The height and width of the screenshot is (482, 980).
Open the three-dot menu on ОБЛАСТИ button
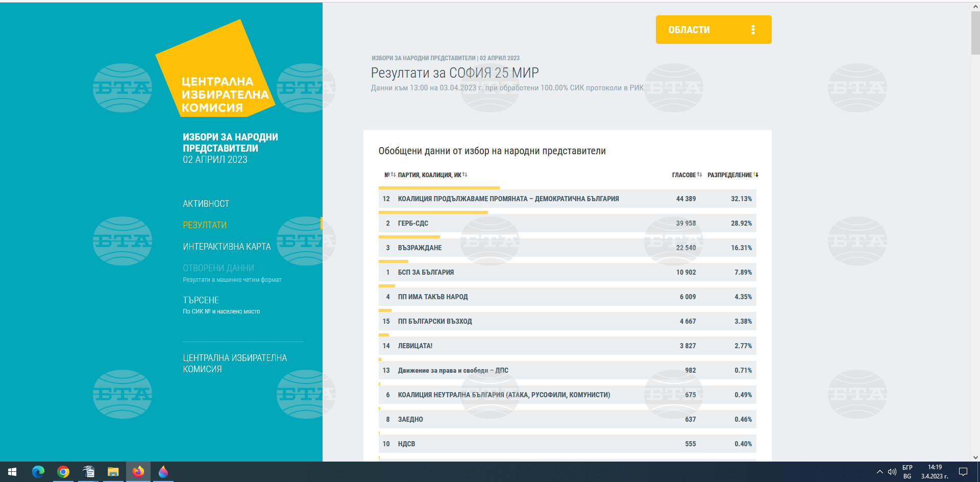(x=753, y=30)
